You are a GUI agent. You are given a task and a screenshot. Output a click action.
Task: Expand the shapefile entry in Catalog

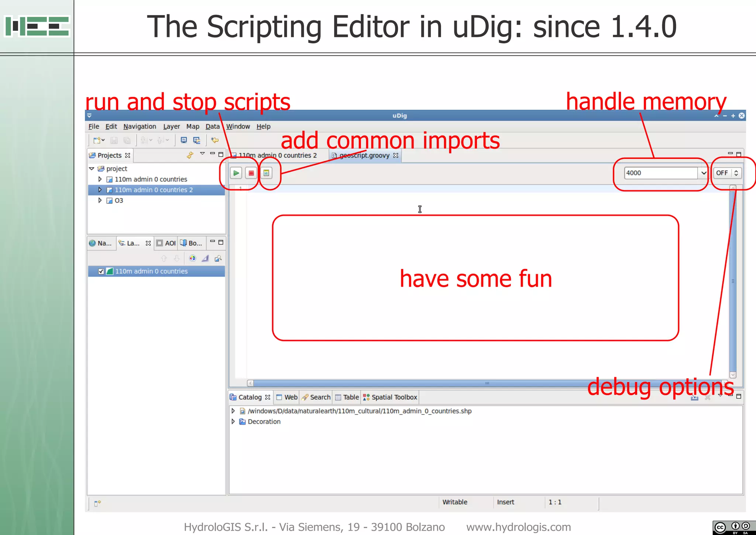(x=233, y=411)
